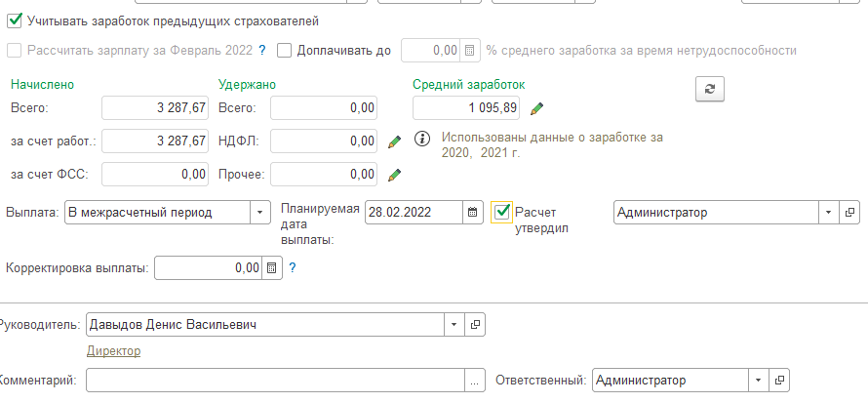Screen dimensions: 868x403
Task: Expand the Расчет утвердил Администратор dropdown
Action: [x=828, y=212]
